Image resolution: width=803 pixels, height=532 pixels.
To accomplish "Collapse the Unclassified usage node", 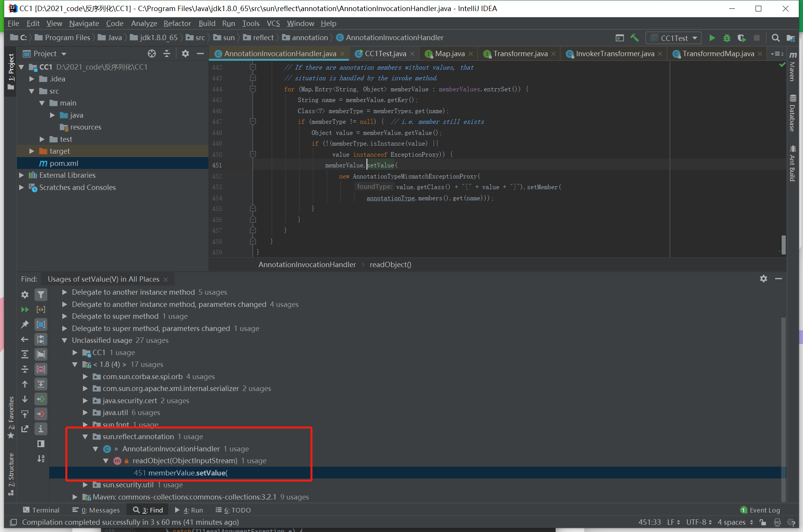I will (65, 340).
